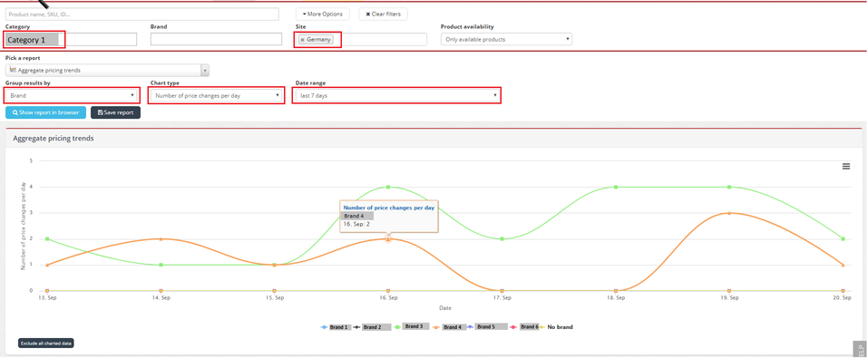Screen dimensions: 868x358
Task: Click the More Options button
Action: (322, 14)
